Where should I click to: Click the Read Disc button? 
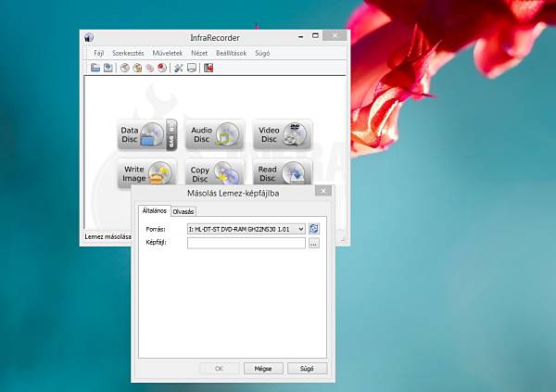283,172
